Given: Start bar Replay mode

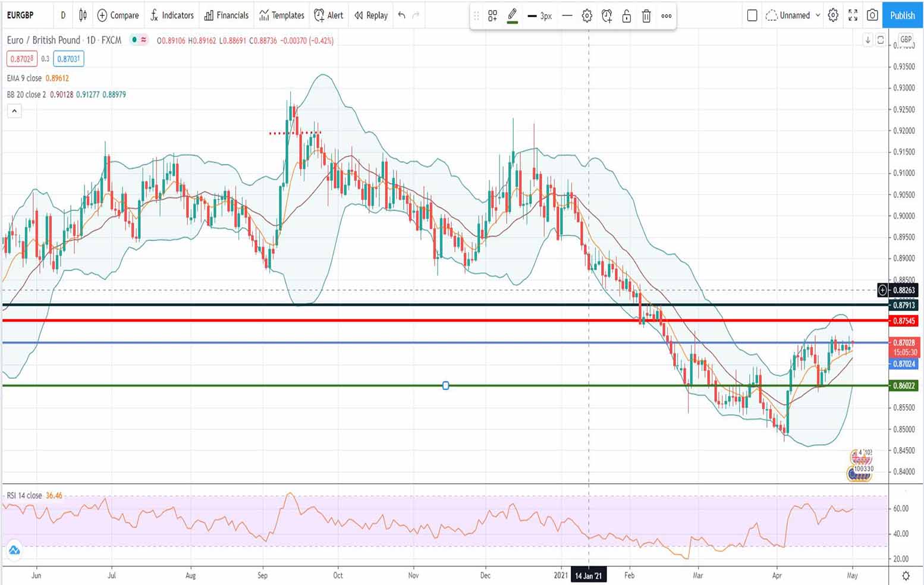Looking at the screenshot, I should (370, 15).
